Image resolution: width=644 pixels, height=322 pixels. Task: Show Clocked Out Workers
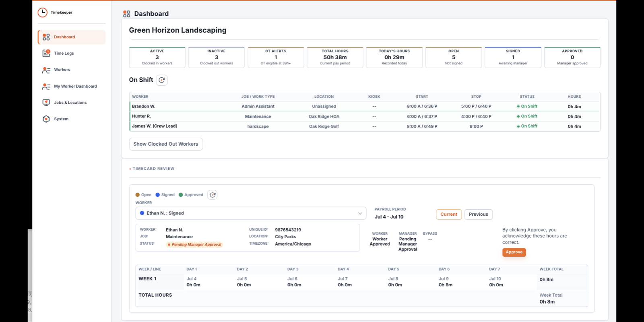coord(166,144)
